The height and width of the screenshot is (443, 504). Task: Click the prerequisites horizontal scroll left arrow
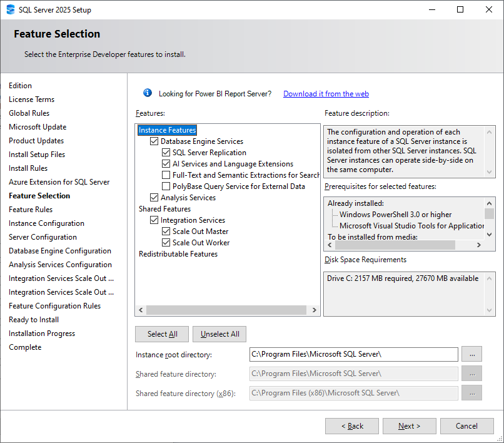pos(330,245)
